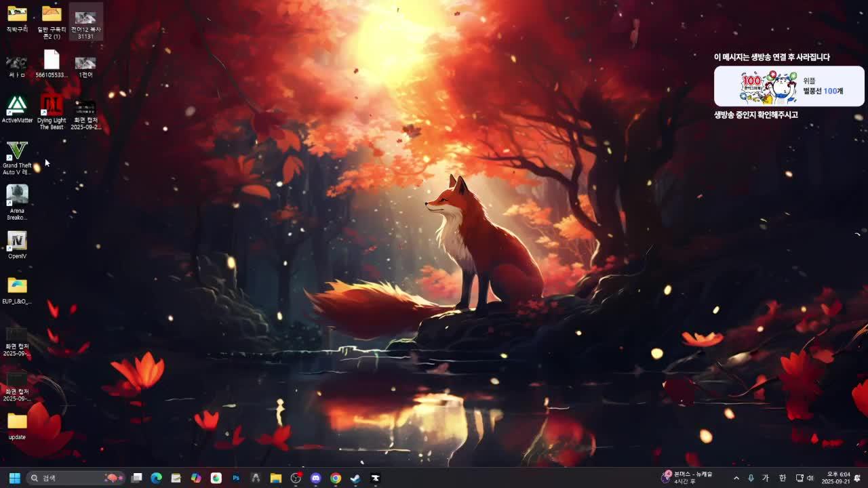Open Discord from the taskbar

coord(315,478)
